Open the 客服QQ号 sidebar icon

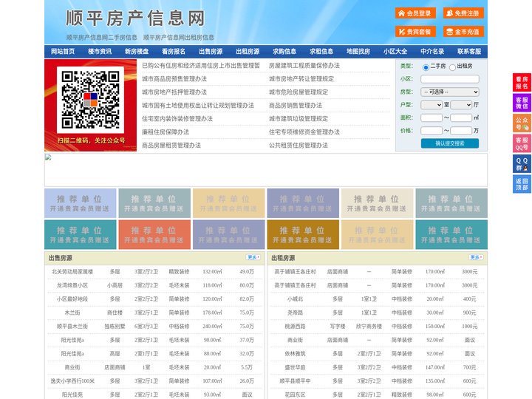[x=522, y=143]
